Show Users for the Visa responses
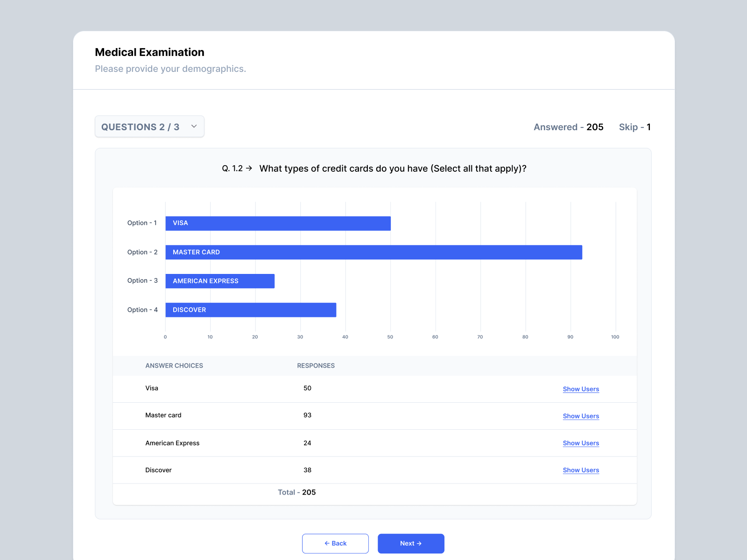The height and width of the screenshot is (560, 747). pyautogui.click(x=581, y=389)
